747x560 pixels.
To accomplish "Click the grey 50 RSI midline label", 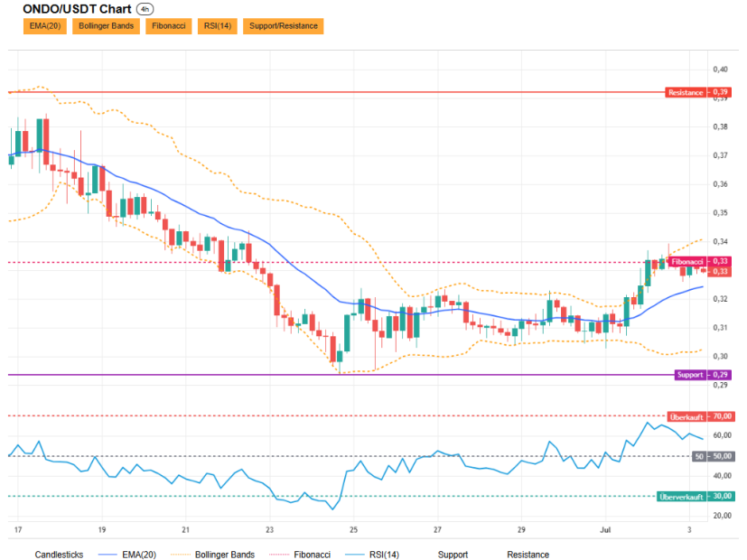I will (x=714, y=456).
